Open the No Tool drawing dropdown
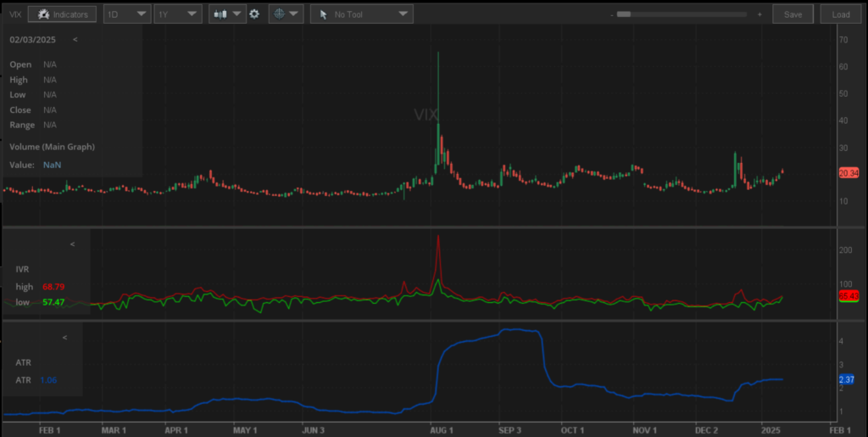The height and width of the screenshot is (437, 868). tap(361, 14)
